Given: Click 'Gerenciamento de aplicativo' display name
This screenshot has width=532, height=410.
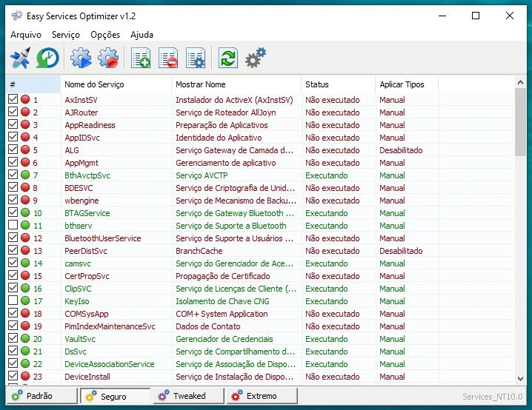Looking at the screenshot, I should [x=226, y=163].
